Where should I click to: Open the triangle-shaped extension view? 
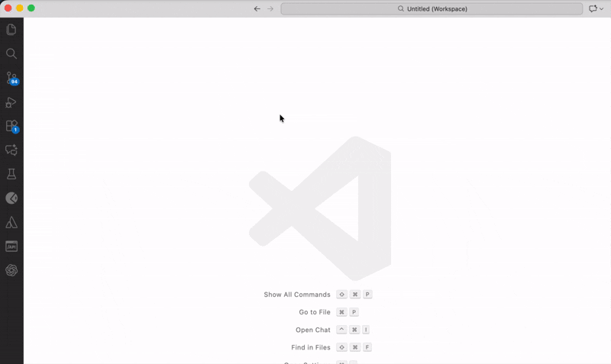click(x=11, y=222)
